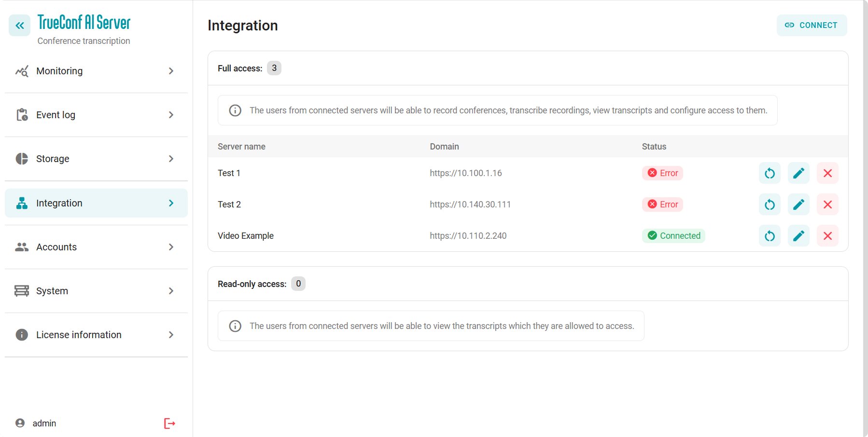Click the Error status for Test 1
The width and height of the screenshot is (868, 437).
(x=662, y=173)
